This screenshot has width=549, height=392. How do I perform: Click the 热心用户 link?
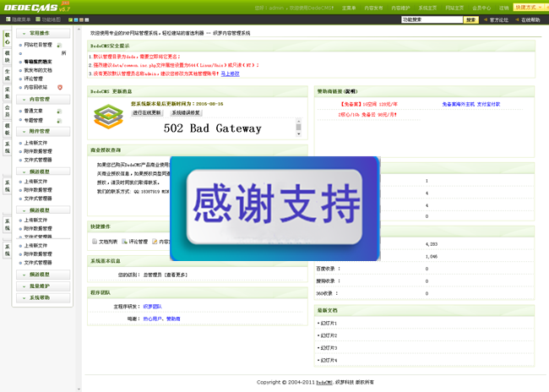pyautogui.click(x=152, y=318)
